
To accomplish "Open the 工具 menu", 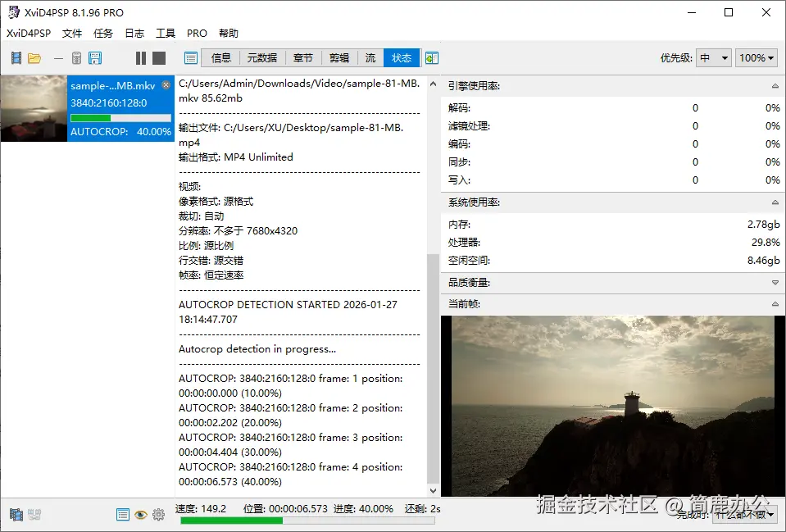I will coord(165,33).
